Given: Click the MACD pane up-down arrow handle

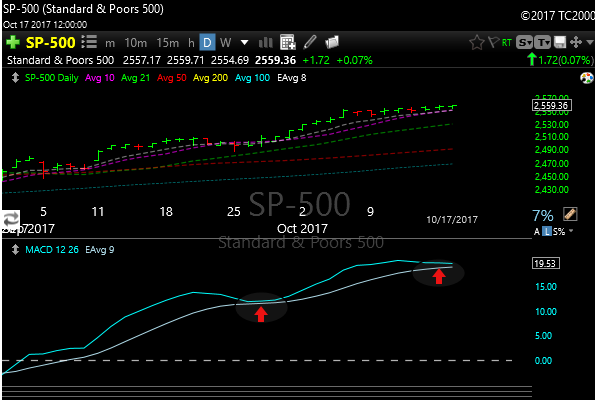Looking at the screenshot, I should pos(15,250).
